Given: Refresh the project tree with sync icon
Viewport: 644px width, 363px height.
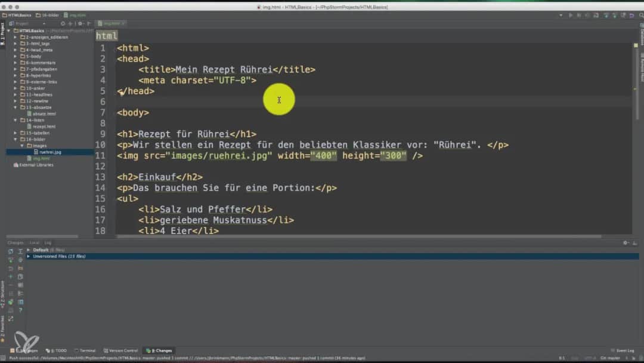Looking at the screenshot, I should [x=63, y=23].
